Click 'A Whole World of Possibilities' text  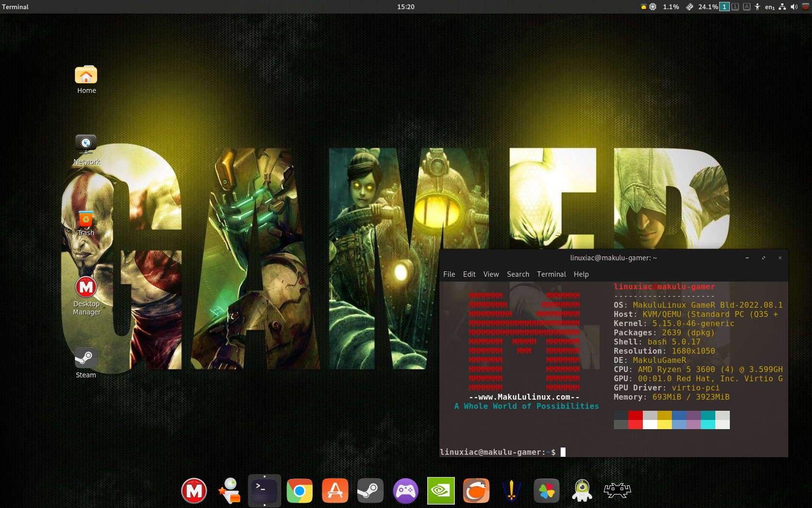[526, 406]
